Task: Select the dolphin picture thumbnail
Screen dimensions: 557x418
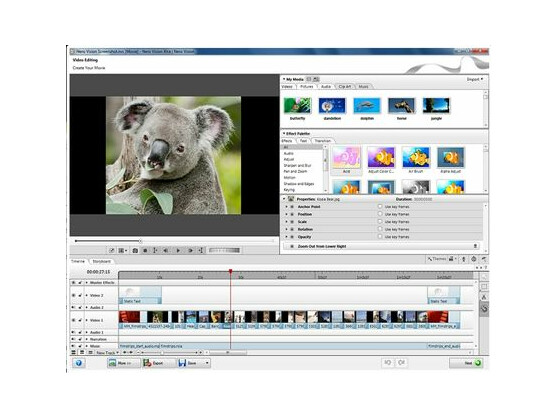Action: point(367,106)
